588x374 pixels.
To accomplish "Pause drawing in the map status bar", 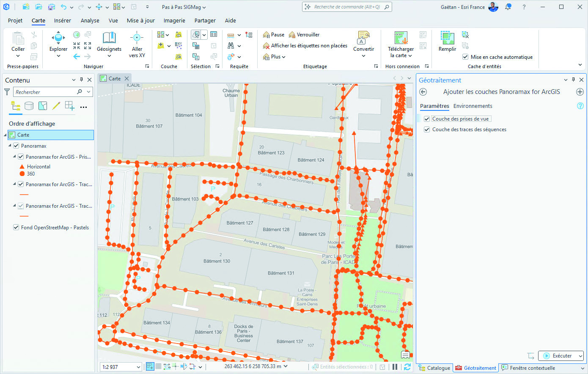I will (395, 367).
